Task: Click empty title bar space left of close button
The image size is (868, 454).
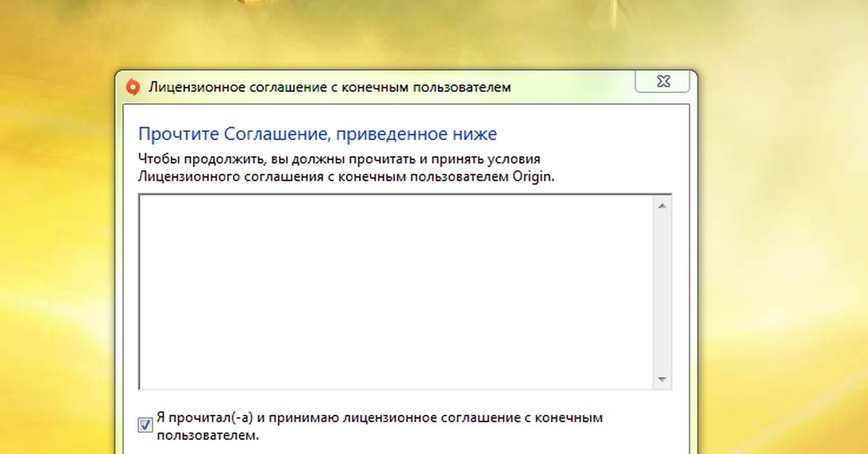Action: [x=579, y=87]
